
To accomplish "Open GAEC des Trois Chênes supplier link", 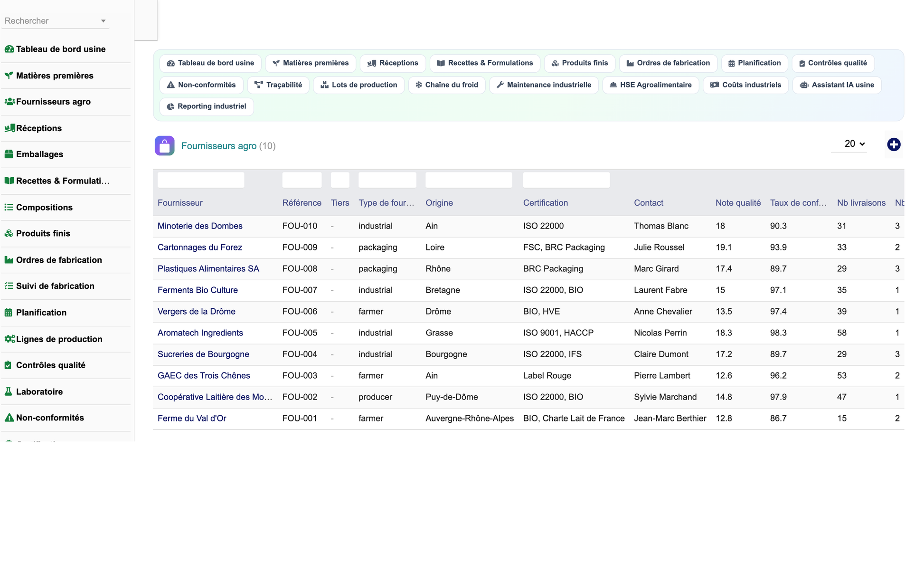I will (x=204, y=376).
